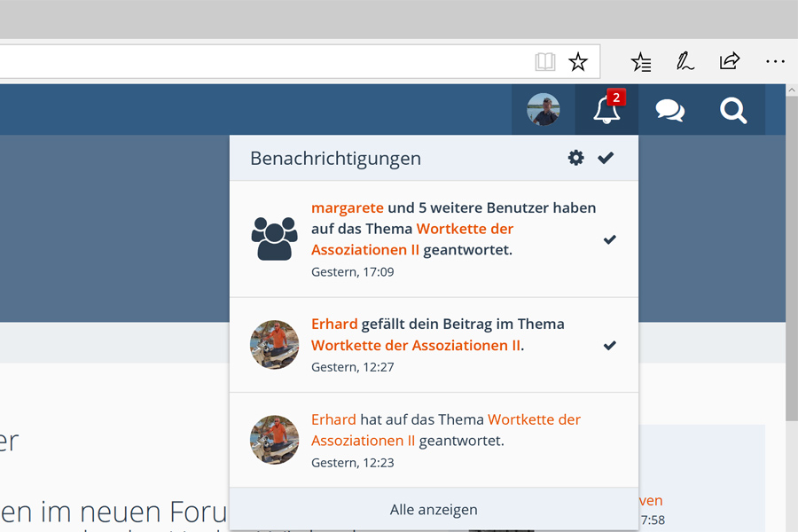Open the notifications bell icon
The width and height of the screenshot is (798, 532).
(x=606, y=111)
